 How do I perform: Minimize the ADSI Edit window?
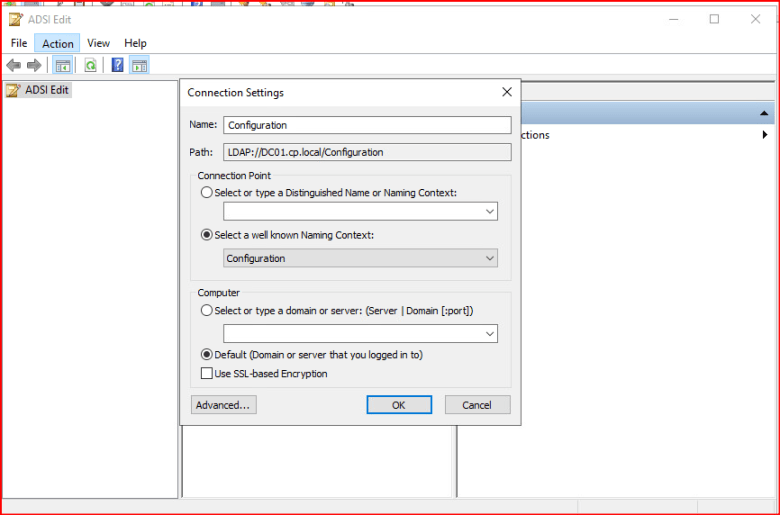coord(674,19)
